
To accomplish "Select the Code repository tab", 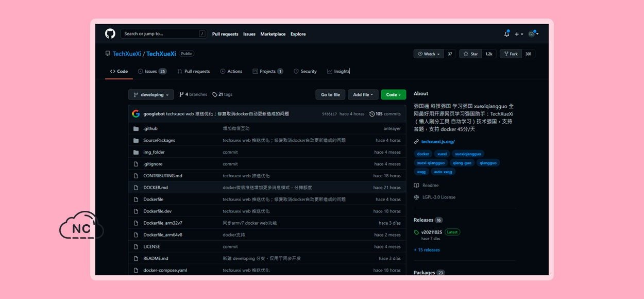I will tap(119, 71).
